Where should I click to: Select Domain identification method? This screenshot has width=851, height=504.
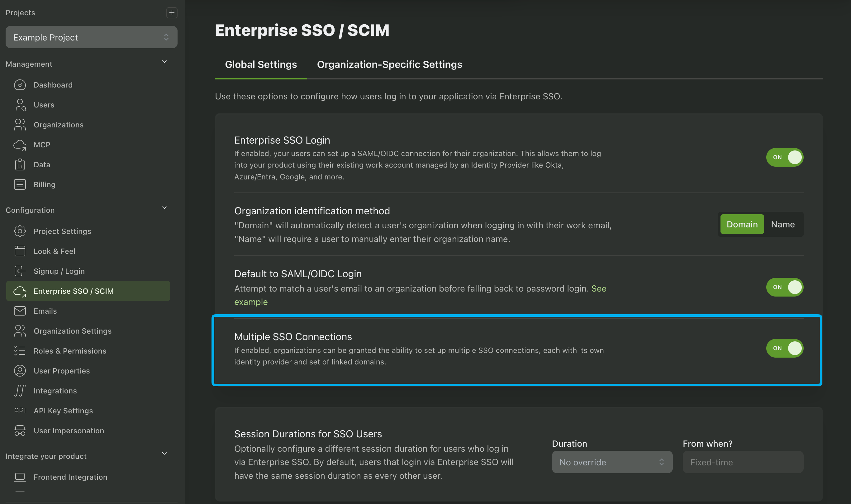[x=742, y=224]
